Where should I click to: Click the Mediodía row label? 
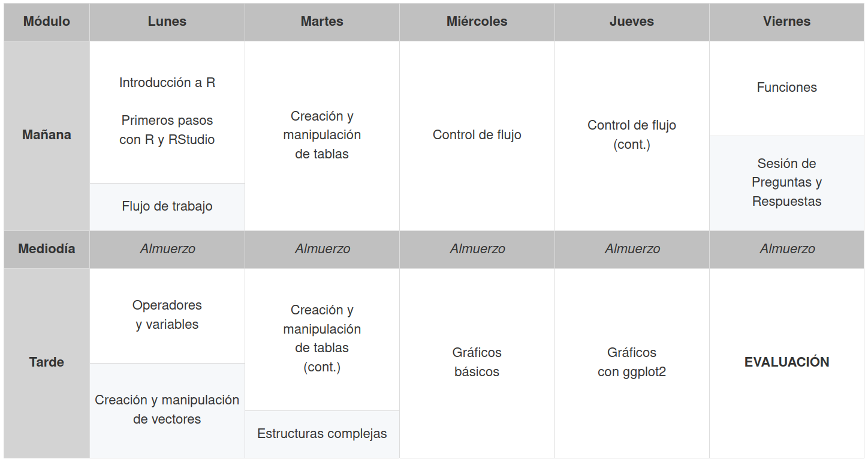[x=47, y=249]
